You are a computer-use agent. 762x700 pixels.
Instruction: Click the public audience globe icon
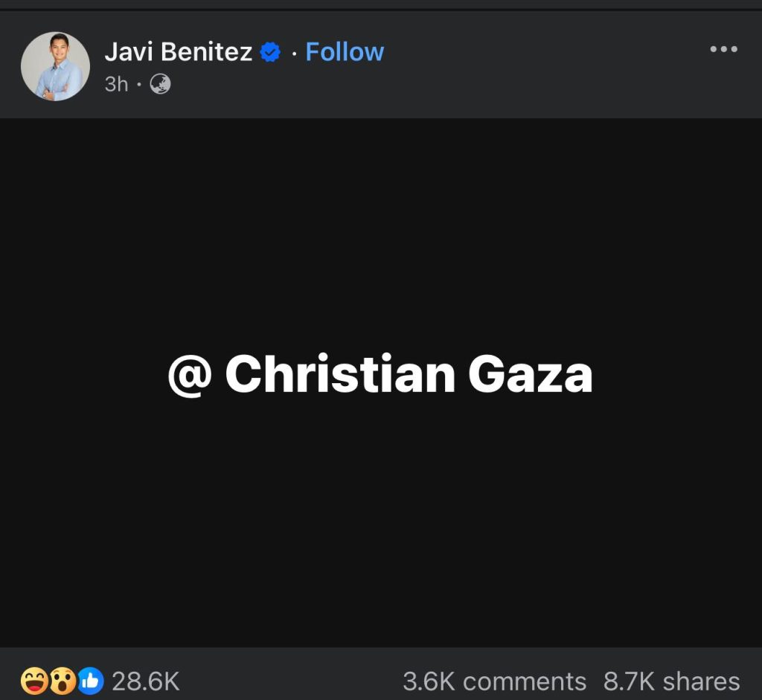pyautogui.click(x=160, y=84)
